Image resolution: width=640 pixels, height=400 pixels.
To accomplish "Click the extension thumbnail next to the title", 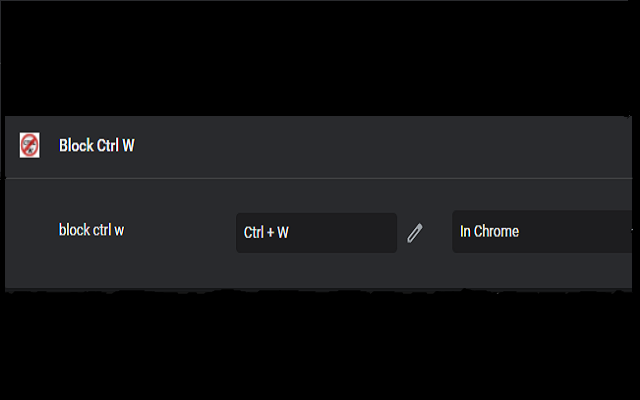I will click(30, 145).
